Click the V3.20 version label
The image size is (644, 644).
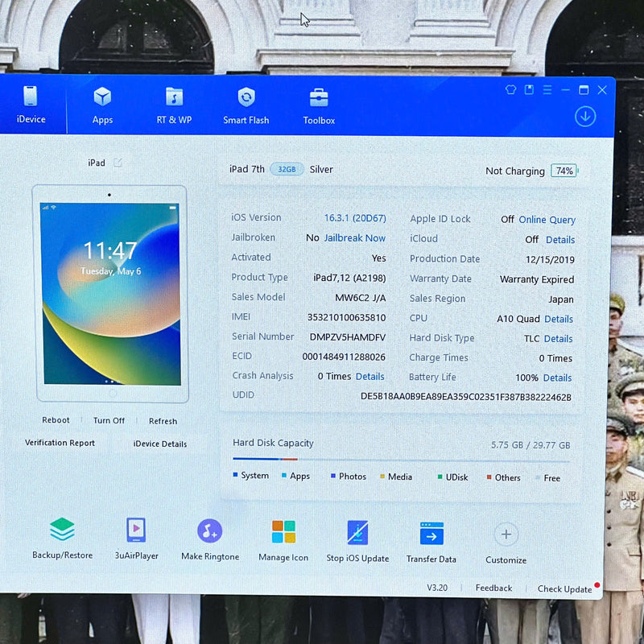click(x=437, y=588)
